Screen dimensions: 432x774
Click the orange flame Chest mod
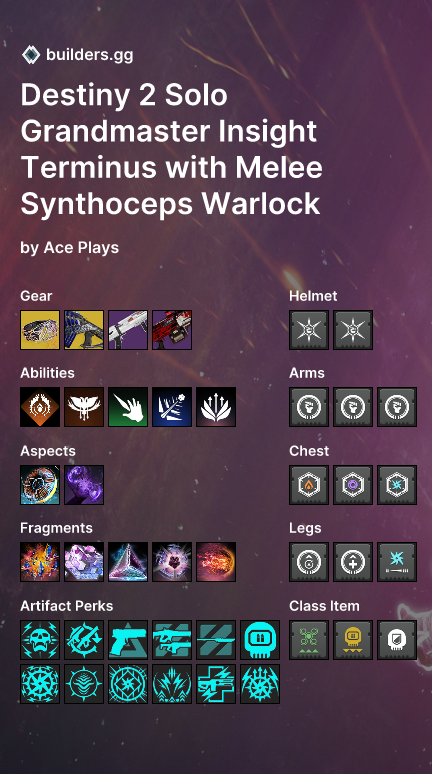(x=309, y=485)
